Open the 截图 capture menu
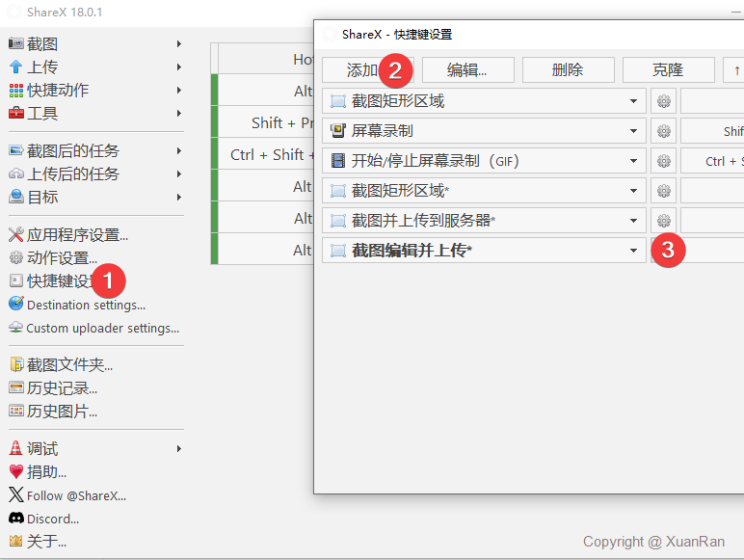 tap(42, 44)
